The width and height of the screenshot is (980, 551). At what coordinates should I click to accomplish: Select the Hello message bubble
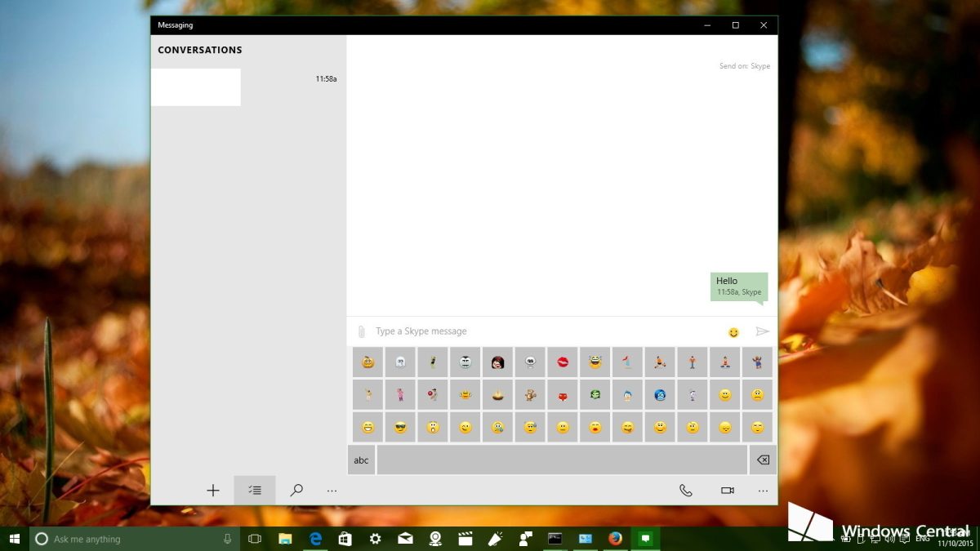click(737, 287)
